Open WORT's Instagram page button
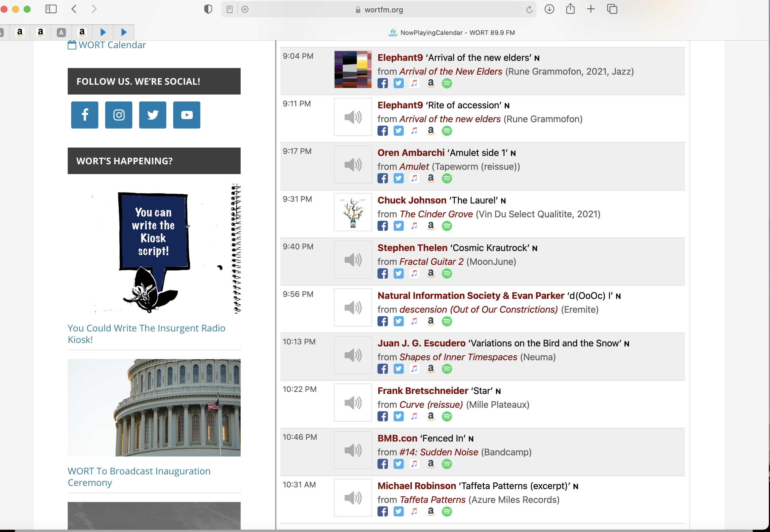Image resolution: width=770 pixels, height=532 pixels. click(119, 115)
